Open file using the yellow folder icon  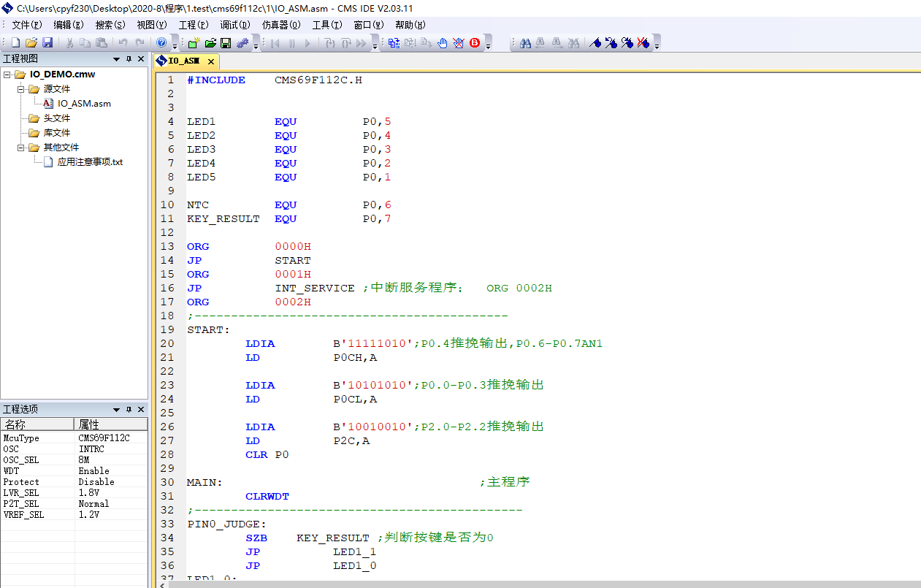(31, 43)
